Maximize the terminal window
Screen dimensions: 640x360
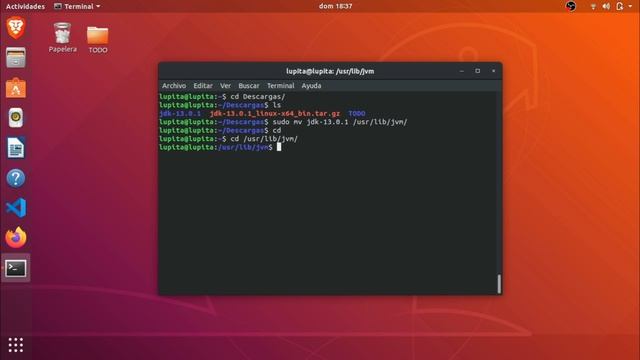[478, 71]
